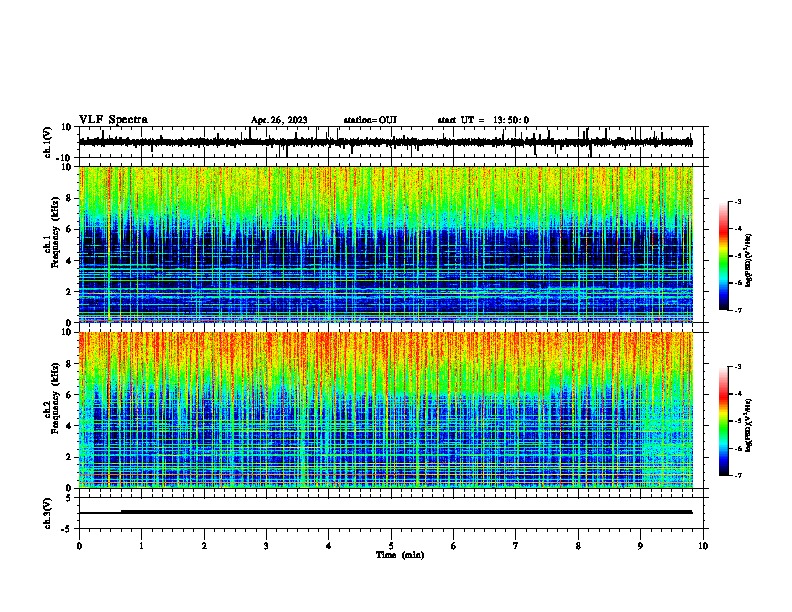Click the "6" tick on ch.1 frequency axis
Image resolution: width=792 pixels, height=612 pixels.
(70, 230)
